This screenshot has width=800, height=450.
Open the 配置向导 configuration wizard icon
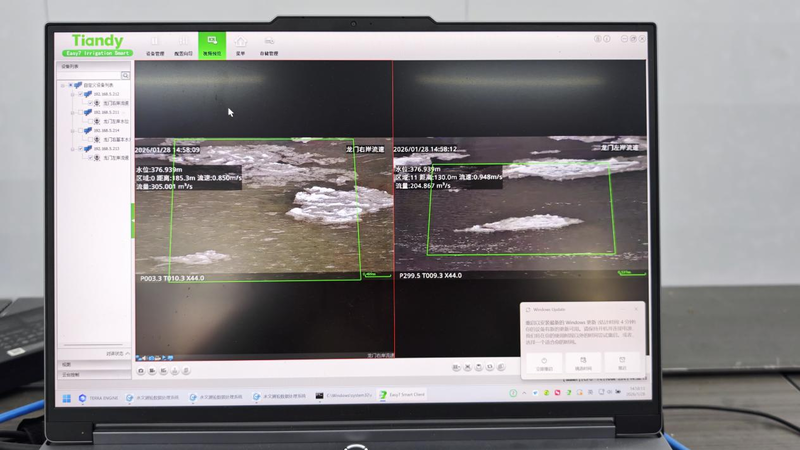click(183, 46)
